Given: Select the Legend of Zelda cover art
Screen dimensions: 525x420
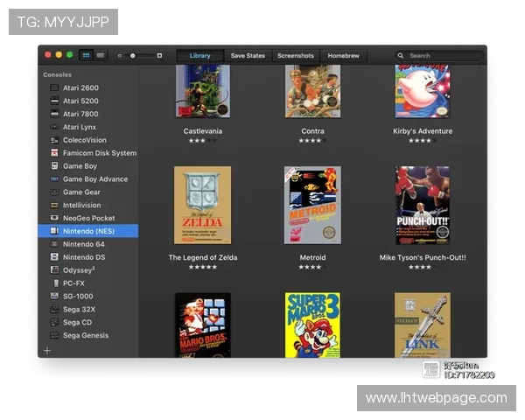Looking at the screenshot, I should 202,206.
